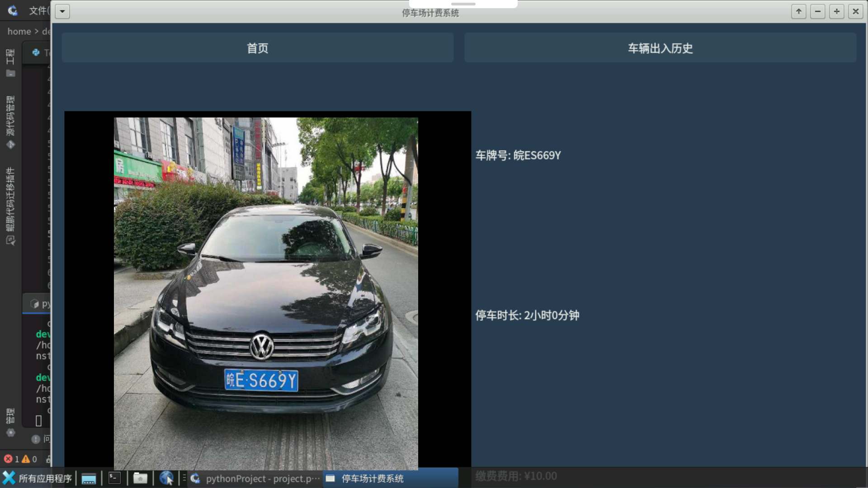Screen dimensions: 868x488
Task: Launch the web browser from the taskbar
Action: (x=166, y=478)
